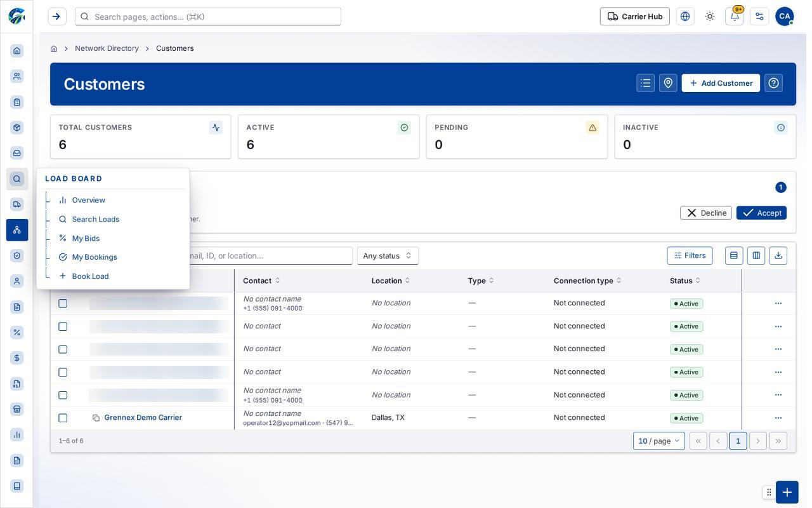This screenshot has height=508, width=812.
Task: Open the Grennex Demo Carrier link
Action: (x=143, y=418)
